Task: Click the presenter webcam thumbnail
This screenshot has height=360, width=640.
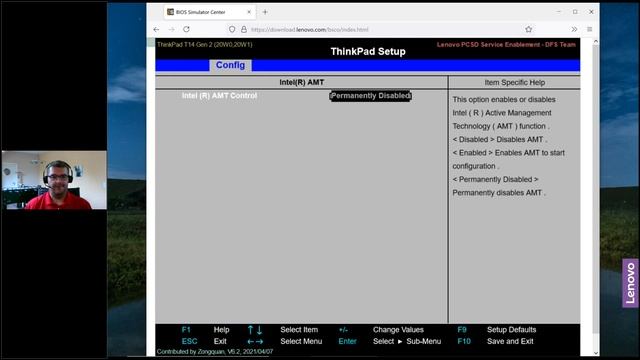Action: (54, 180)
